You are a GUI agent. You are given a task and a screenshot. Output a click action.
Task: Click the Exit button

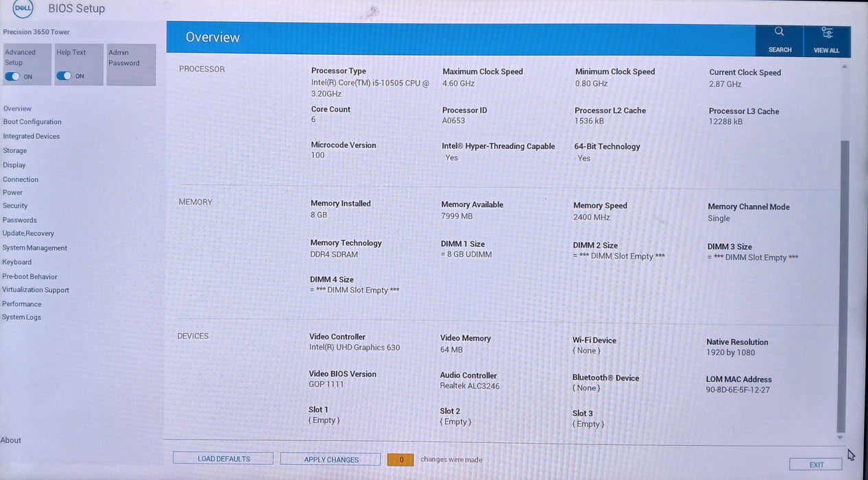click(817, 465)
